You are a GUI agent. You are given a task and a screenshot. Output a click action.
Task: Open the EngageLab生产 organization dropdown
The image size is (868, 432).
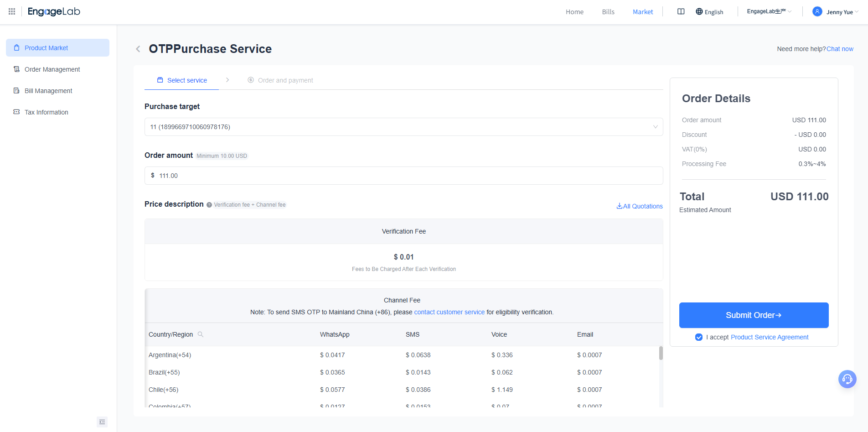[769, 11]
